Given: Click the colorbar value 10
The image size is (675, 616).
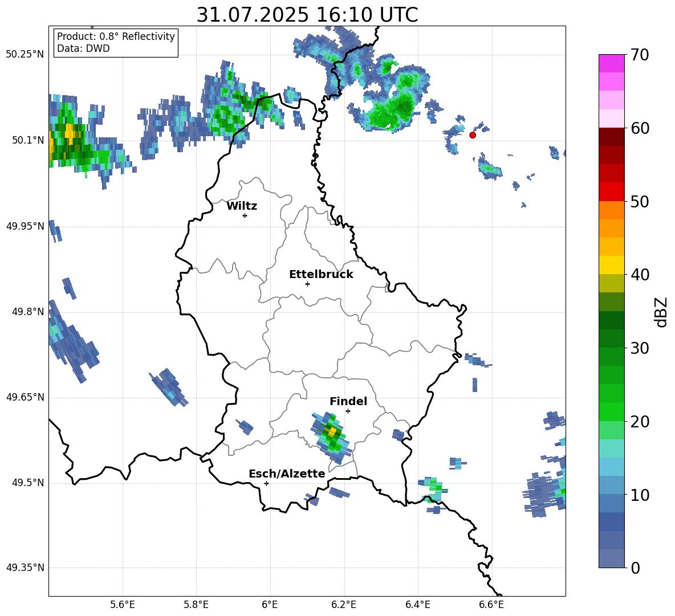Looking at the screenshot, I should (640, 495).
